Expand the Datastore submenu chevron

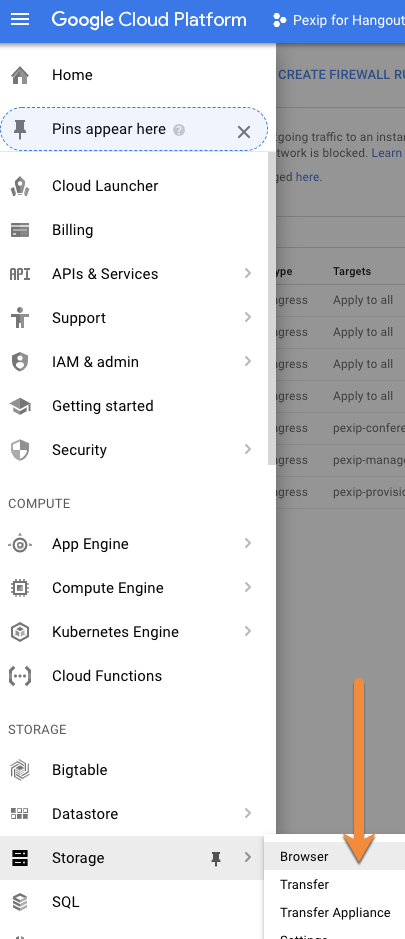click(248, 813)
